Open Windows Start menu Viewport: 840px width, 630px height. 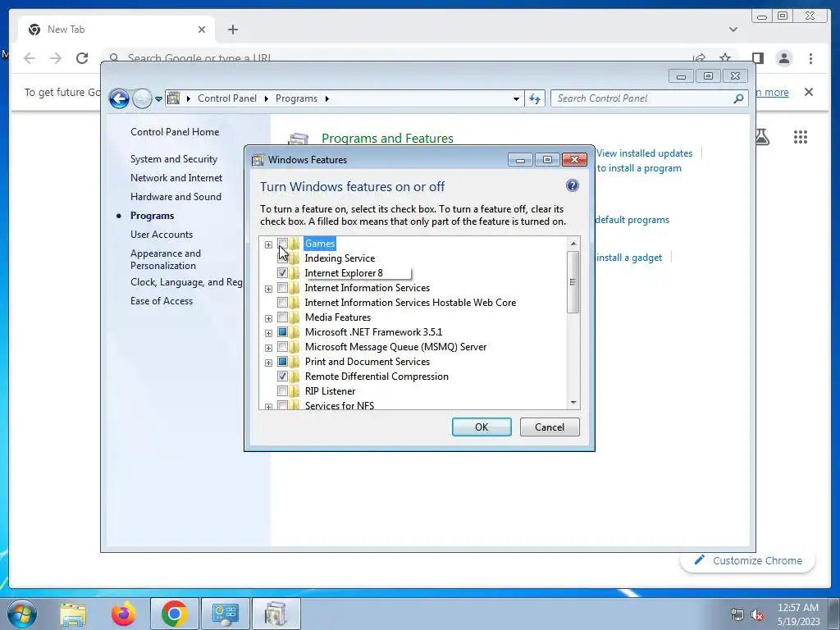click(22, 614)
